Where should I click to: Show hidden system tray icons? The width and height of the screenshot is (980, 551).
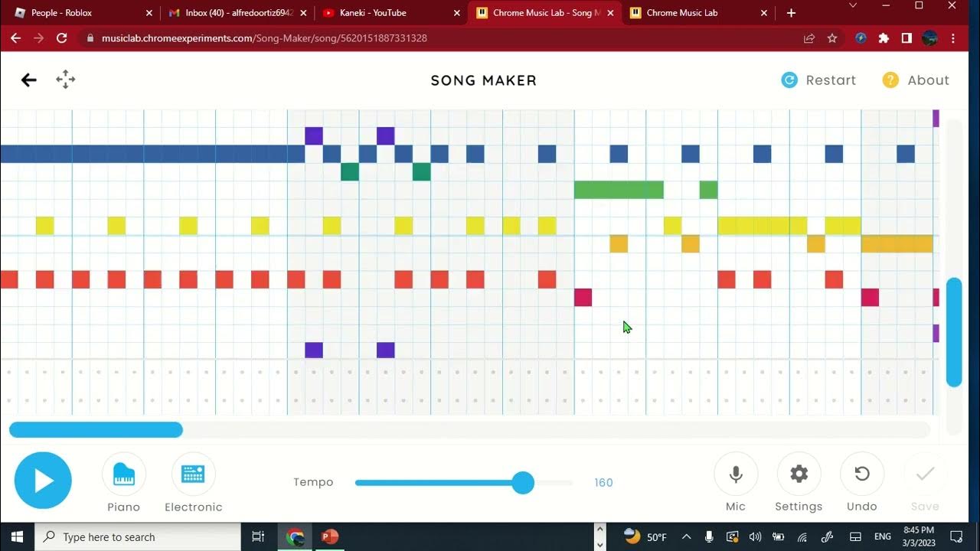[686, 536]
